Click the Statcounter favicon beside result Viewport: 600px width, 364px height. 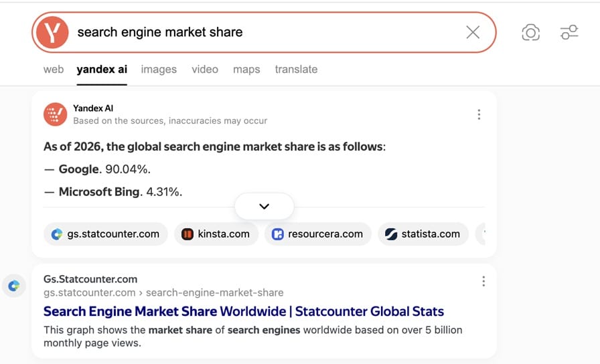click(13, 286)
